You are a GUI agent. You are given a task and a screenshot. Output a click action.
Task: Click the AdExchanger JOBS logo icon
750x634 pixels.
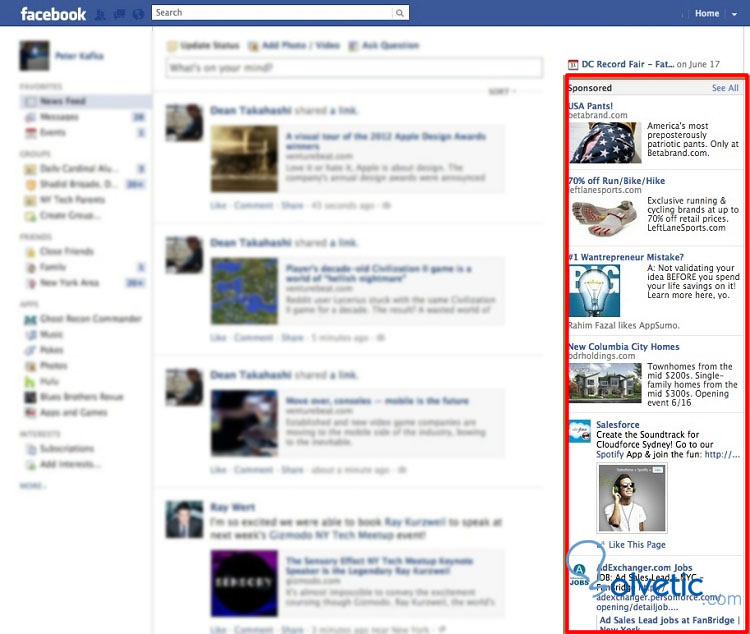click(x=579, y=575)
